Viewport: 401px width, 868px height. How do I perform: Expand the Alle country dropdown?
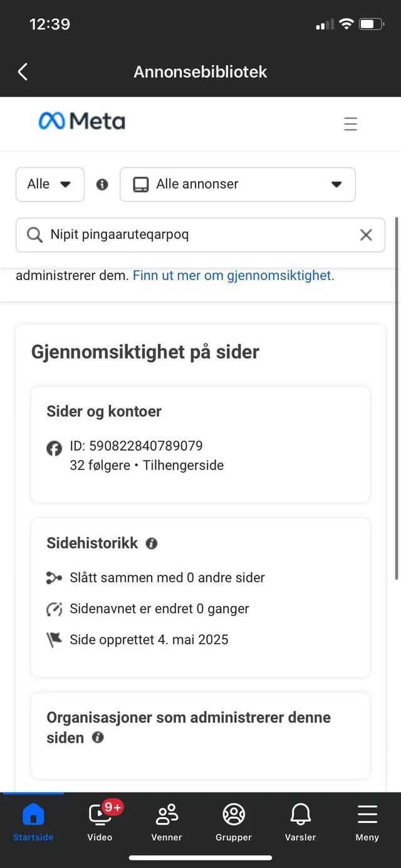click(x=49, y=184)
